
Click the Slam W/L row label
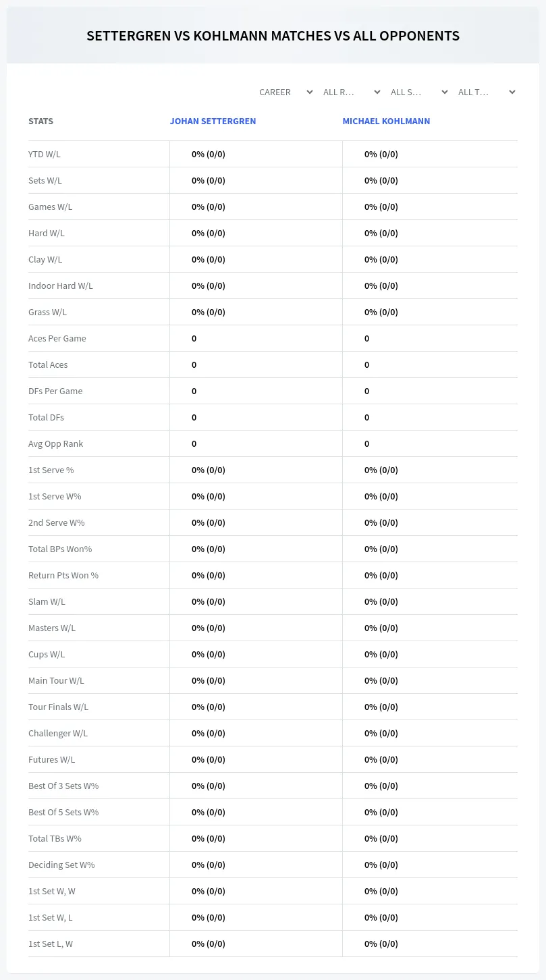(x=47, y=601)
